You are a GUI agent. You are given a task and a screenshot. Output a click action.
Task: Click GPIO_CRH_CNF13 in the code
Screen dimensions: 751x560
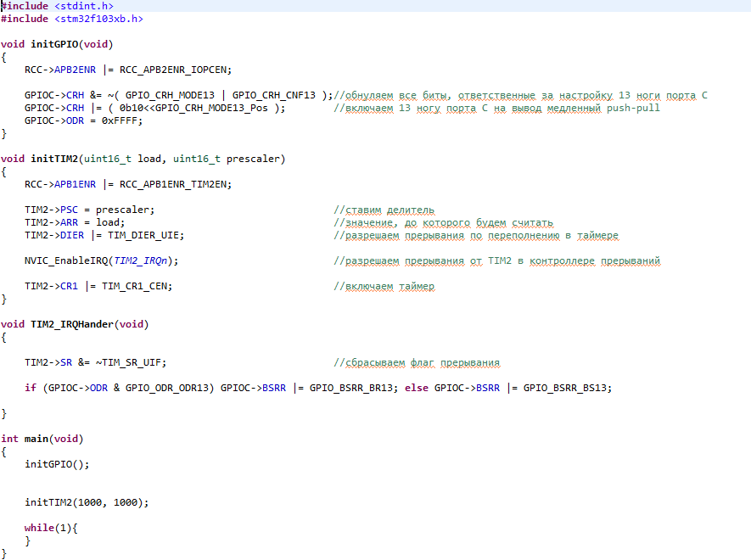point(274,95)
